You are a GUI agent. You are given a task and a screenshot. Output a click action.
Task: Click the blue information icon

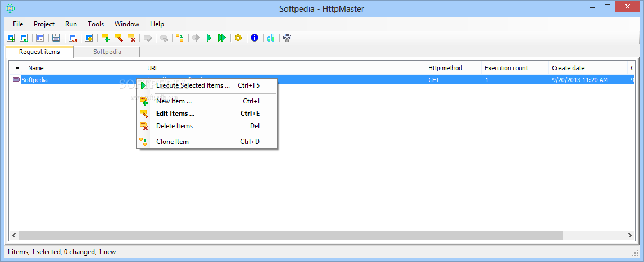click(x=254, y=38)
